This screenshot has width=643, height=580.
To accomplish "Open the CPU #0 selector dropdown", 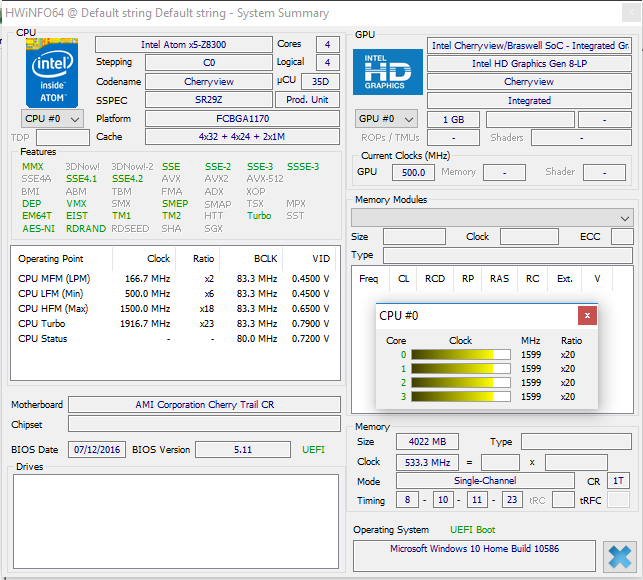I will (x=52, y=119).
